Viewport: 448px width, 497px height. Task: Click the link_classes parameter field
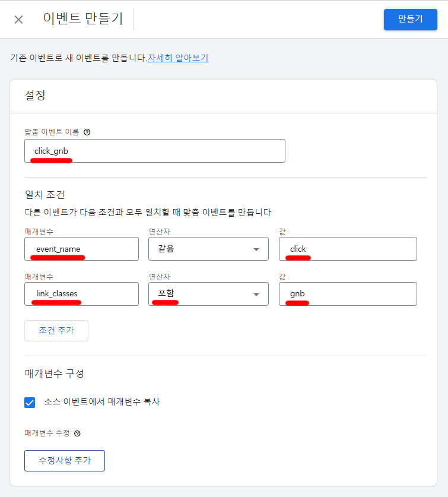(x=81, y=294)
